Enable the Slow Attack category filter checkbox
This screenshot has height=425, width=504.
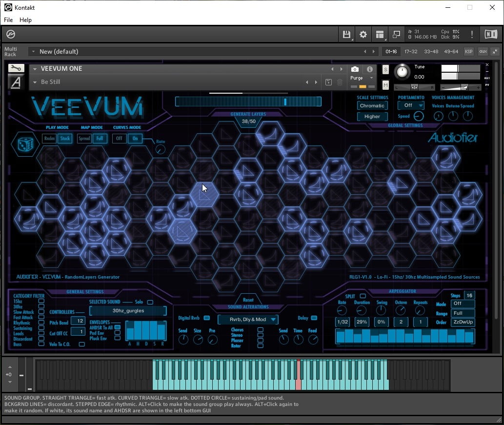[x=41, y=312]
